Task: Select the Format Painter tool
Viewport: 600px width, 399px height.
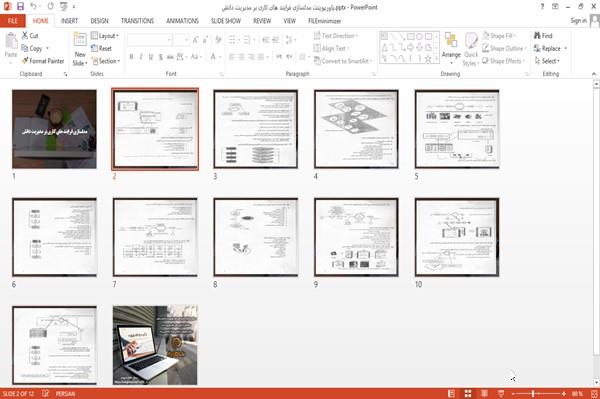Action: pos(43,61)
